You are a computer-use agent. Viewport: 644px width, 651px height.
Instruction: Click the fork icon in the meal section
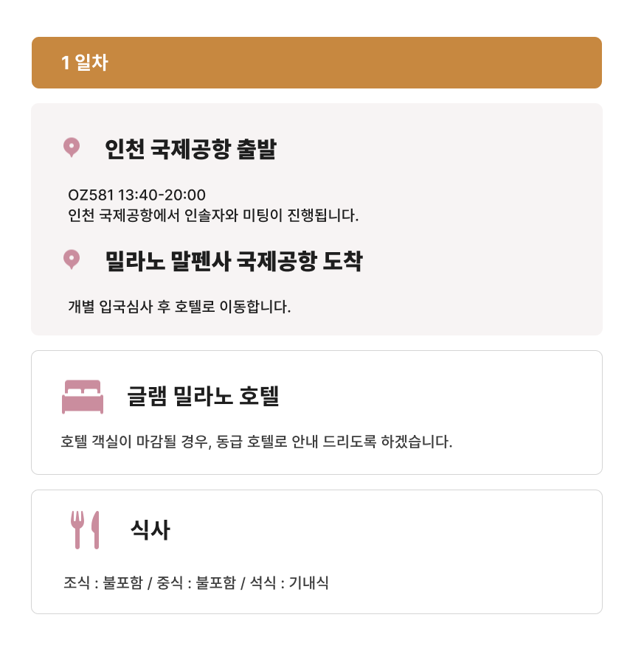tap(77, 529)
